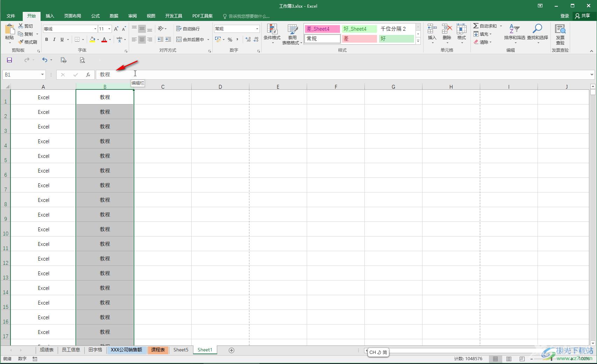597x364 pixels.
Task: Switch to 插入 ribbon tab
Action: point(50,16)
